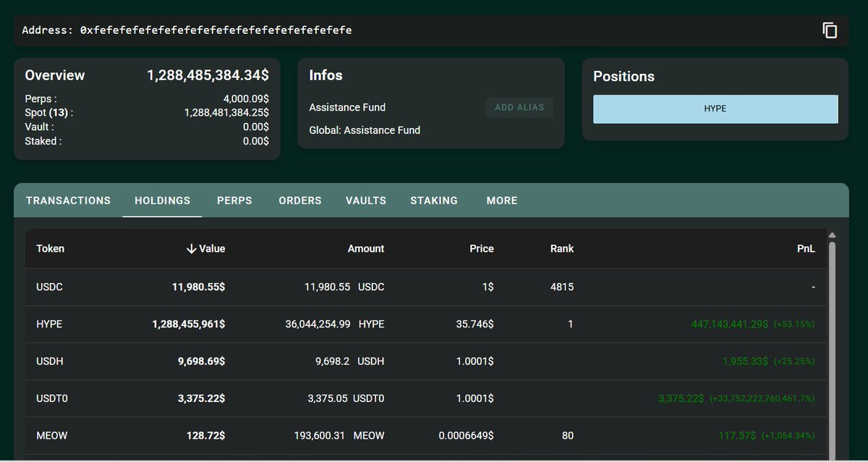Click the MEOW PnL 117.57$
Screen dimensions: 868x462
[739, 436]
